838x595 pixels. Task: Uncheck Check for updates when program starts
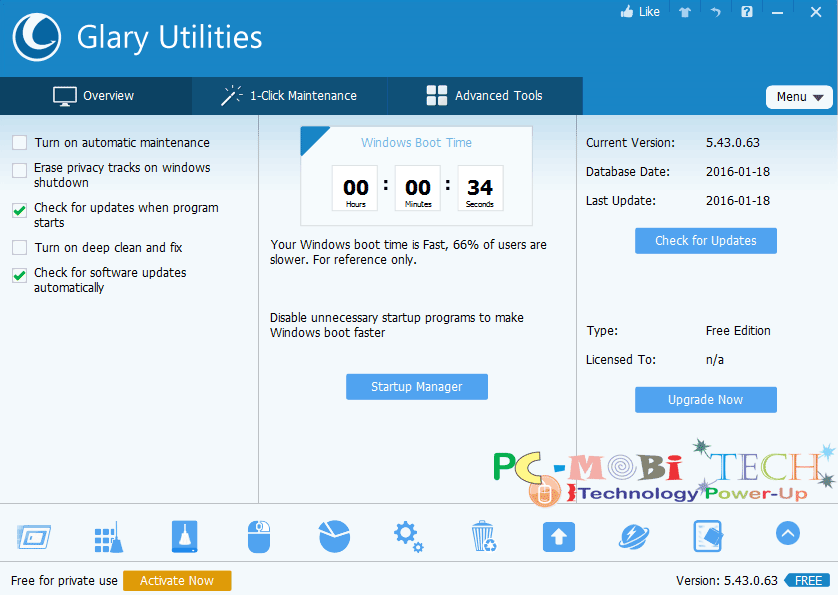[20, 211]
